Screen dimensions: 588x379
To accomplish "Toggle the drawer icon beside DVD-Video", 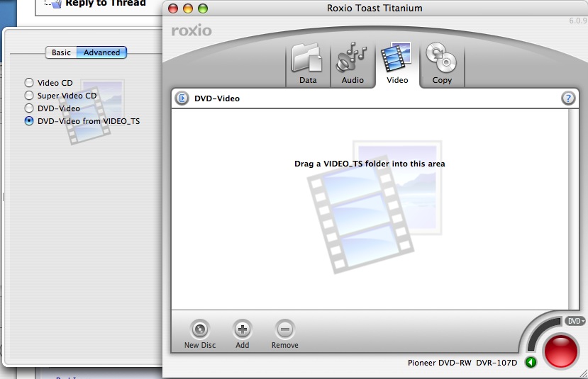I will click(182, 98).
